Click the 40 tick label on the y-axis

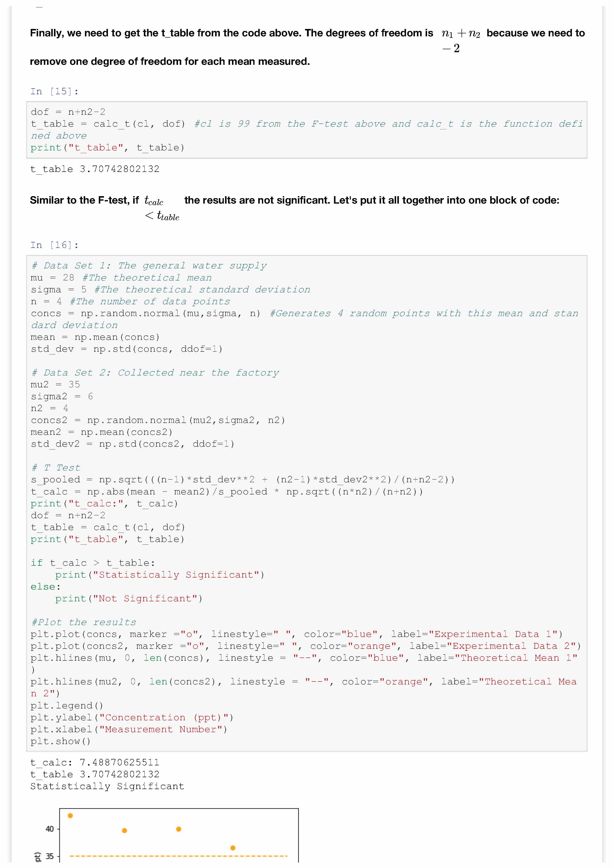point(50,829)
